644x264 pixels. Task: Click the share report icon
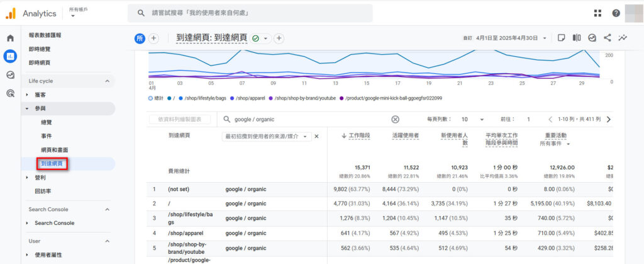point(608,38)
